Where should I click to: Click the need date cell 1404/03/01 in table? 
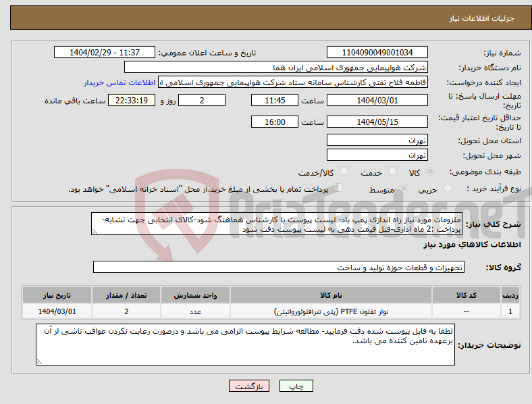pos(57,311)
